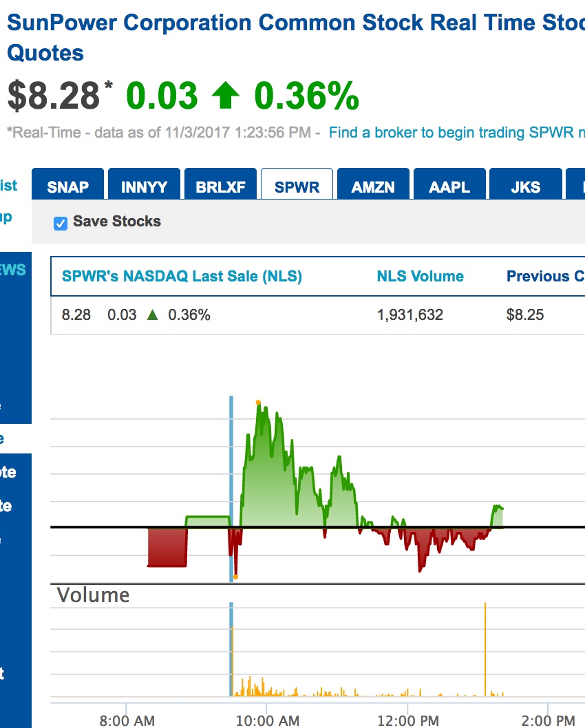Click the 10:00 AM label on the time axis

pyautogui.click(x=267, y=720)
